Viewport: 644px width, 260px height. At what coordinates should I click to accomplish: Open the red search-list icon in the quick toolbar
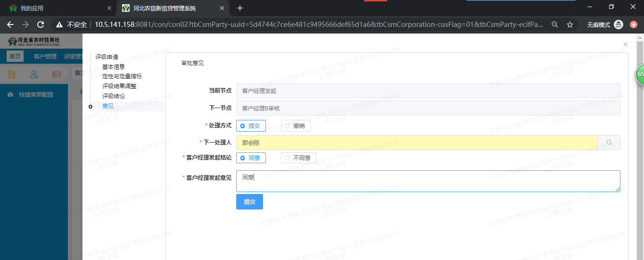[57, 74]
